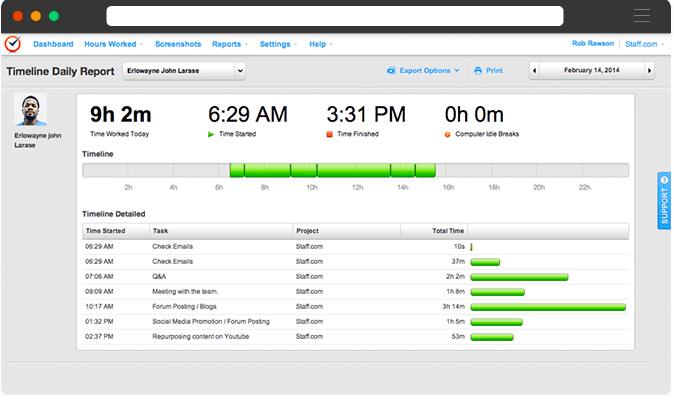
Task: Click the Q&A duration bar
Action: 519,277
